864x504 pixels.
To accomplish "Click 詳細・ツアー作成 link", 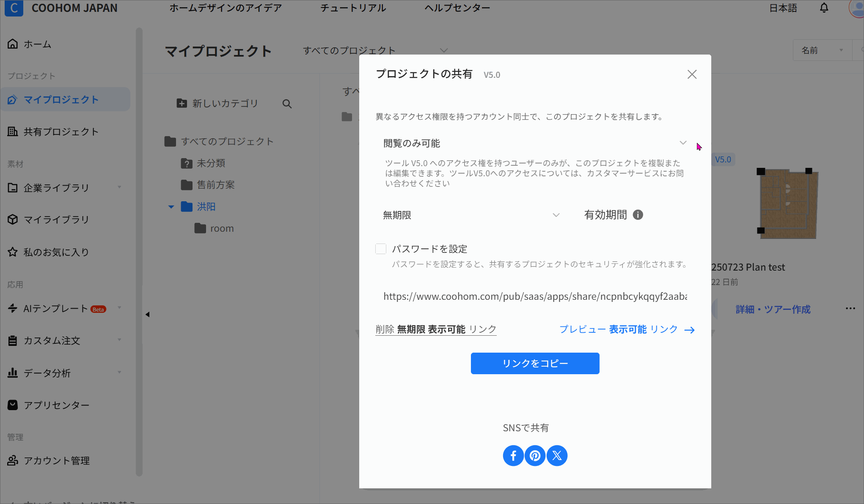I will click(x=773, y=310).
